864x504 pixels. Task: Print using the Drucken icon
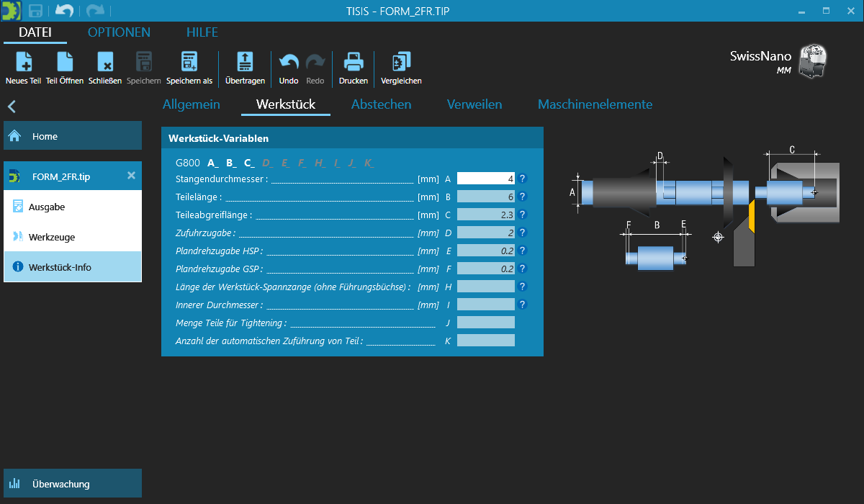click(x=353, y=63)
